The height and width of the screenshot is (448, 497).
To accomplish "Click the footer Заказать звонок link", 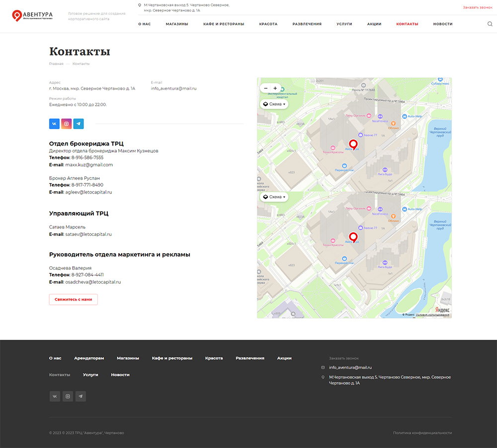I will tap(343, 358).
